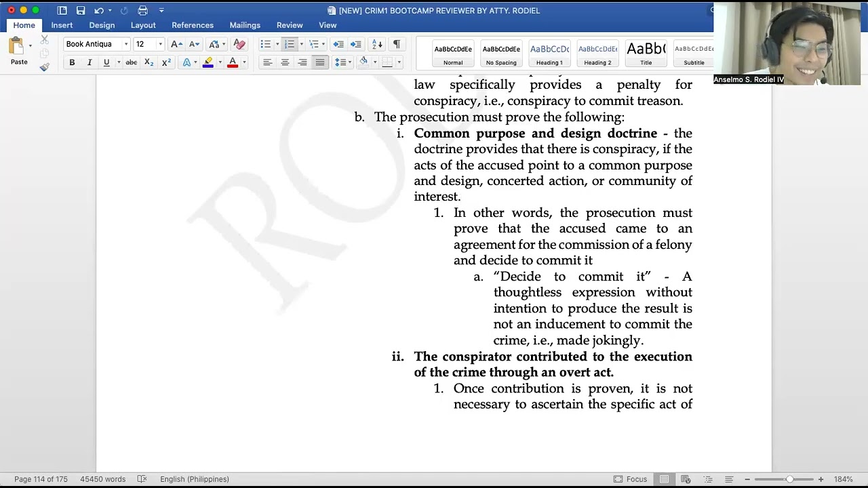The height and width of the screenshot is (488, 868).
Task: Open the Paste options arrow
Action: click(x=31, y=46)
